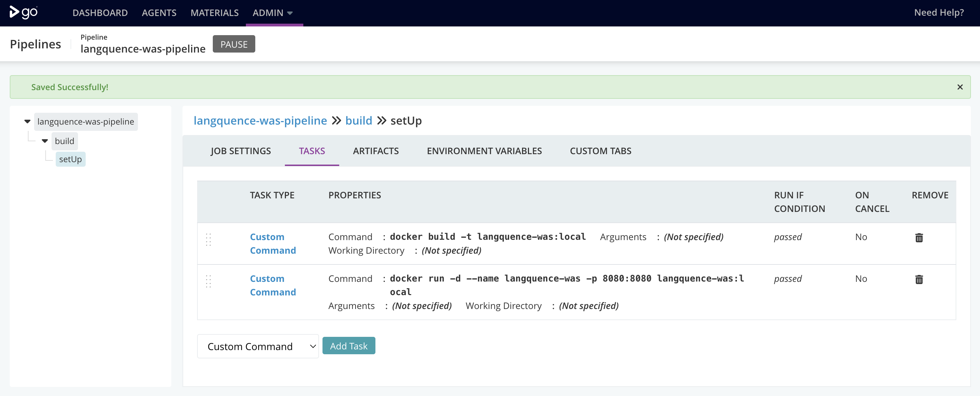Select langquence-was-pipeline in the tree
Screen dimensions: 980x396
86,121
